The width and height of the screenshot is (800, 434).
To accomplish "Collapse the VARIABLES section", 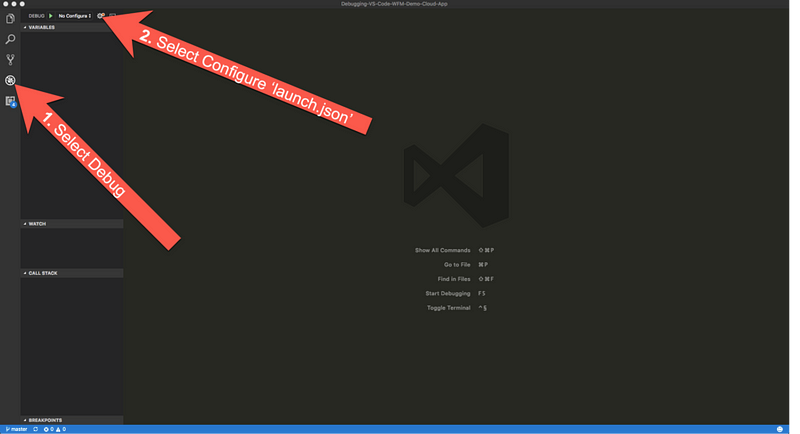I will pyautogui.click(x=71, y=28).
